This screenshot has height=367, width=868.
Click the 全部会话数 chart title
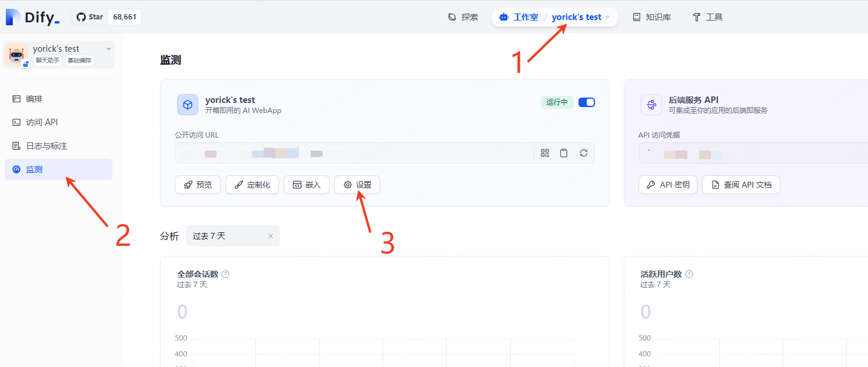point(198,274)
